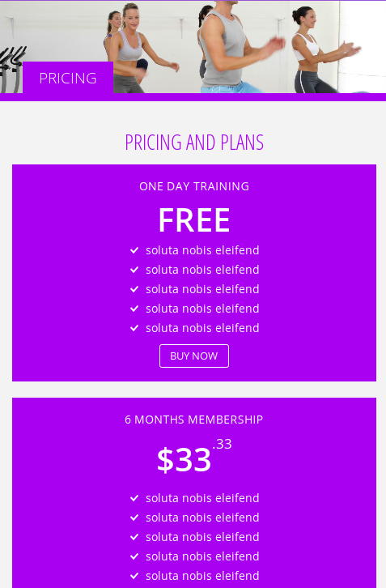Click last checkmark icon in 6 Months Membership

(134, 577)
